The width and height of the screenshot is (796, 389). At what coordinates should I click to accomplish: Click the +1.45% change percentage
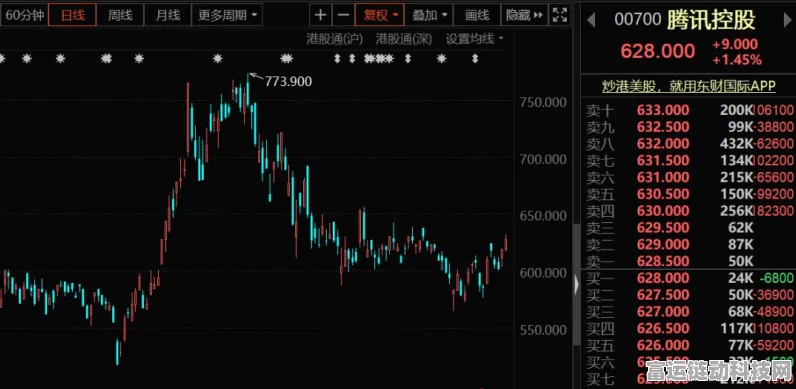point(737,60)
